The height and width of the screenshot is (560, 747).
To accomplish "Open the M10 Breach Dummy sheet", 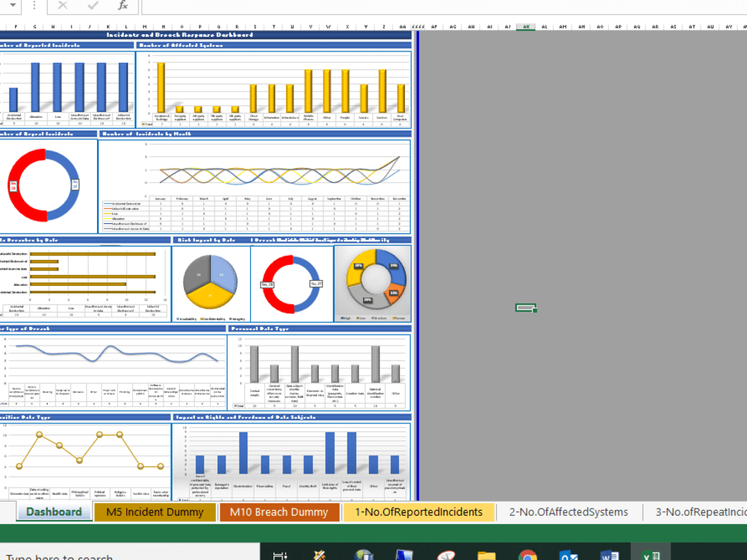I will (279, 512).
